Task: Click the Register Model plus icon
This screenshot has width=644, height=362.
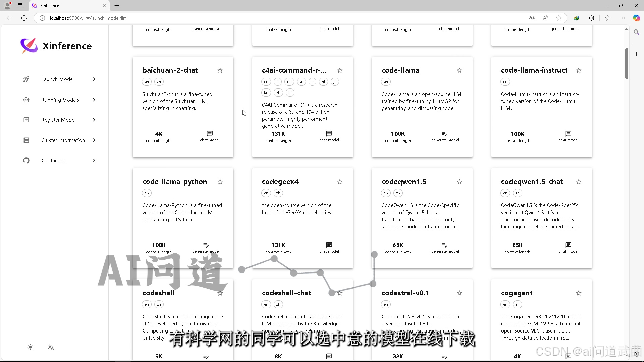Action: tap(26, 120)
